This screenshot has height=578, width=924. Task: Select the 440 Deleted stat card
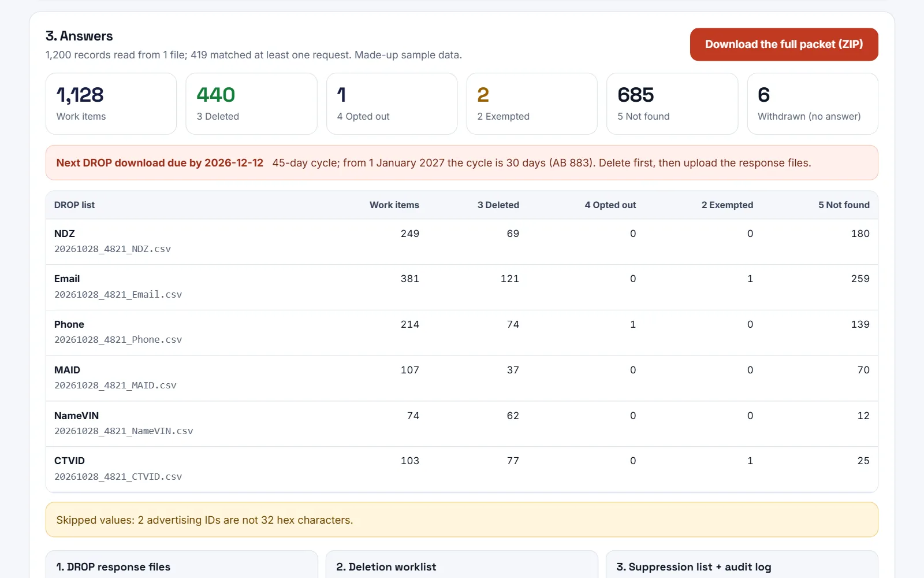(x=251, y=103)
